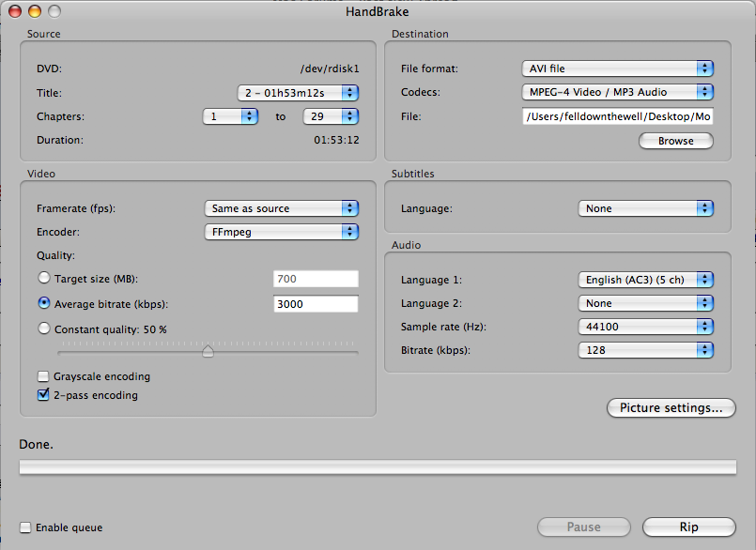Uncheck the 2-pass encoding checkbox
This screenshot has height=550, width=756.
pyautogui.click(x=43, y=395)
